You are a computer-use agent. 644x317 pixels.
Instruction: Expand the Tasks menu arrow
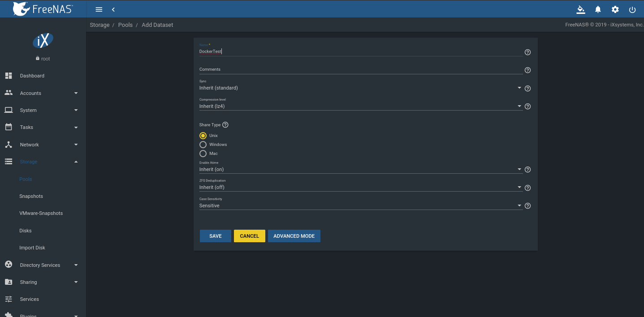[x=76, y=128]
